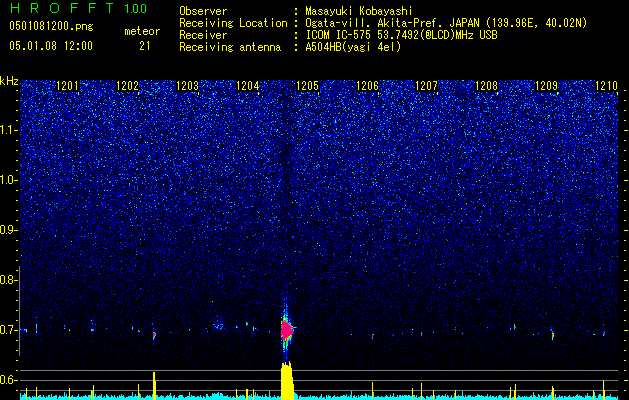
Task: Click the meteor count value 21
Action: 144,46
